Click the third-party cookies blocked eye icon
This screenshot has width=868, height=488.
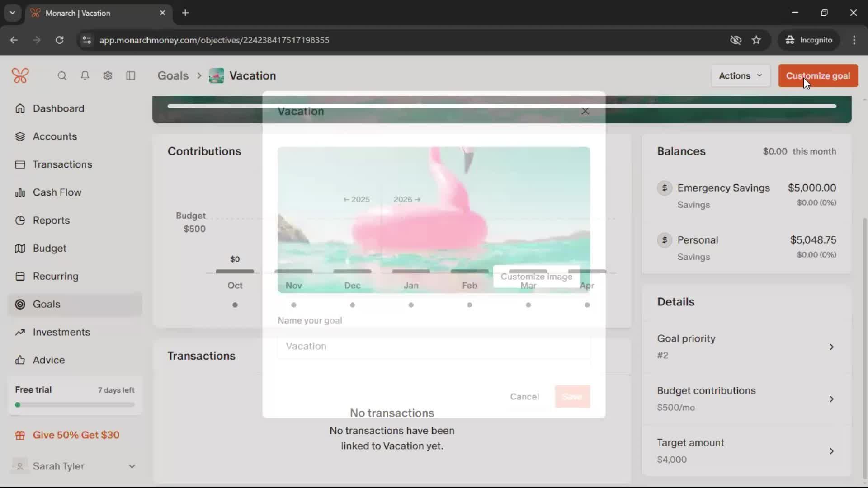click(736, 40)
